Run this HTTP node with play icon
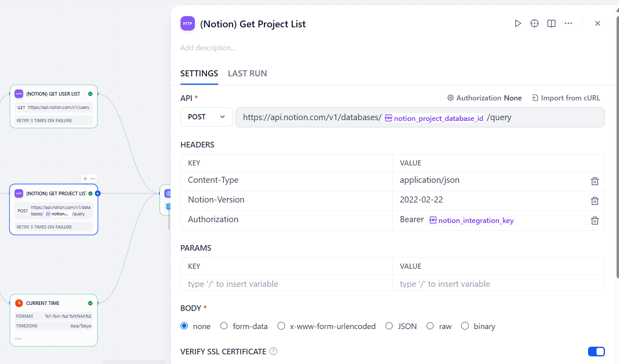Viewport: 619px width, 364px height. point(518,23)
